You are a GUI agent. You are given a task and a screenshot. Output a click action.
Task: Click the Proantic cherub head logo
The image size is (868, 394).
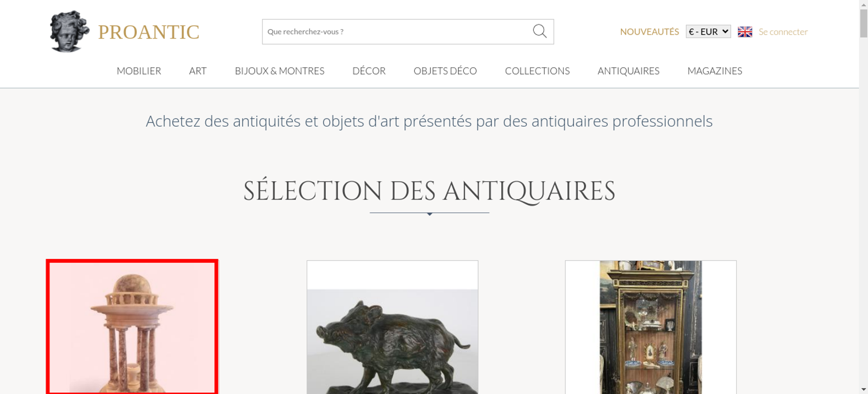tap(69, 32)
